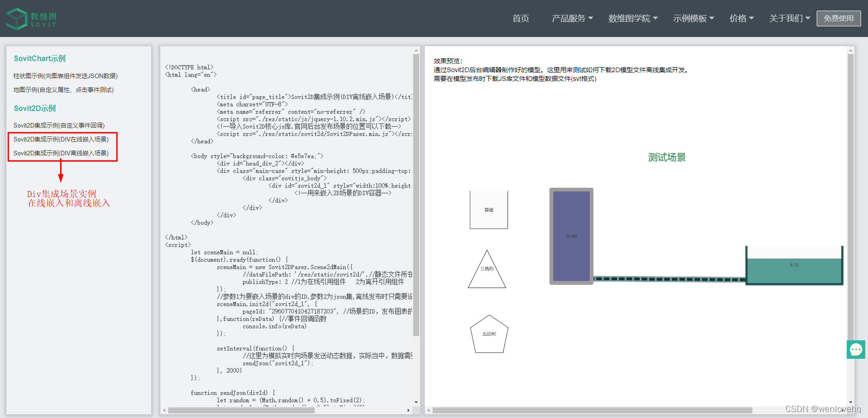The width and height of the screenshot is (868, 418).
Task: Click the preview panel scroll-up arrow
Action: pyautogui.click(x=850, y=50)
